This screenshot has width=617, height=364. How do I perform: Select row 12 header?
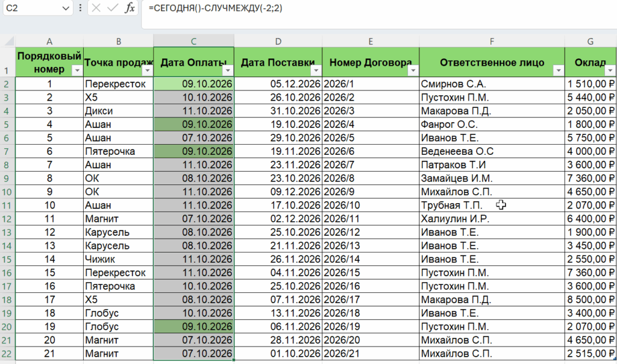click(x=7, y=219)
